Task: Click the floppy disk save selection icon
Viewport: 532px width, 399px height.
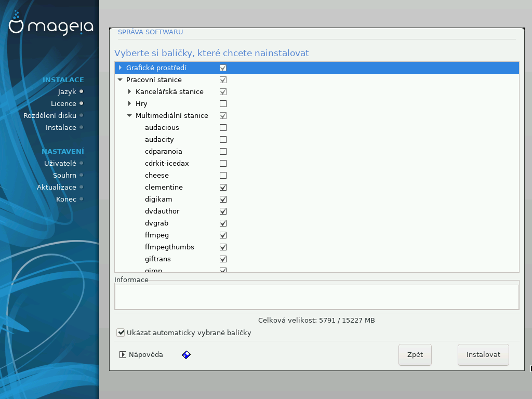Action: coord(187,355)
